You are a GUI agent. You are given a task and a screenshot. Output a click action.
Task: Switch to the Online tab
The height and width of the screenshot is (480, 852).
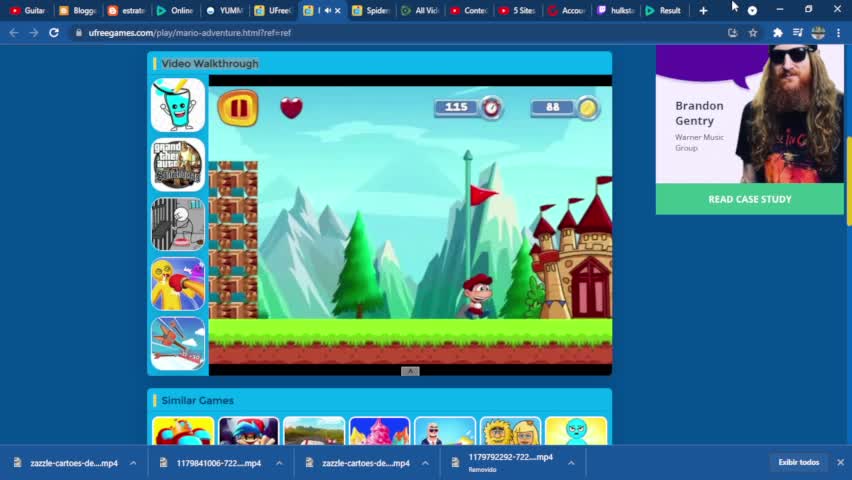[x=175, y=10]
